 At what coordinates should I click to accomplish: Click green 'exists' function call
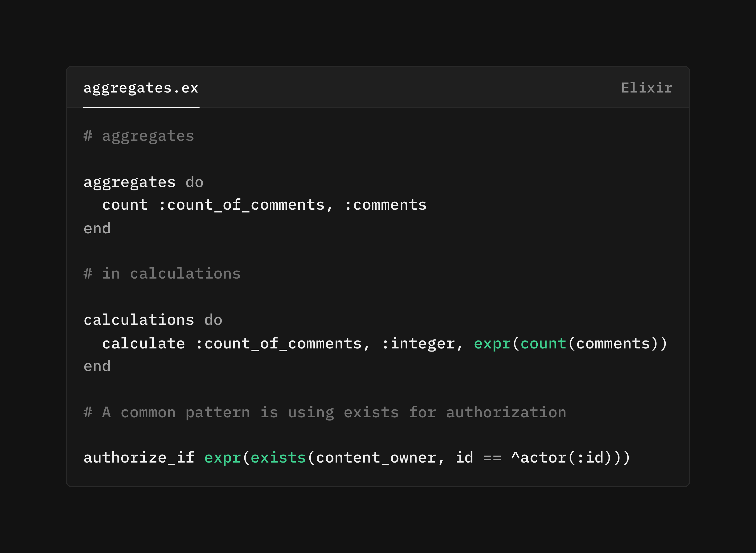tap(278, 458)
